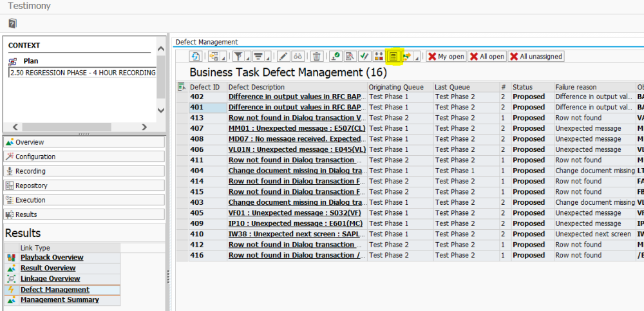Open defect VF01 Unexpected message S032(VF)
644x311 pixels.
pos(294,213)
